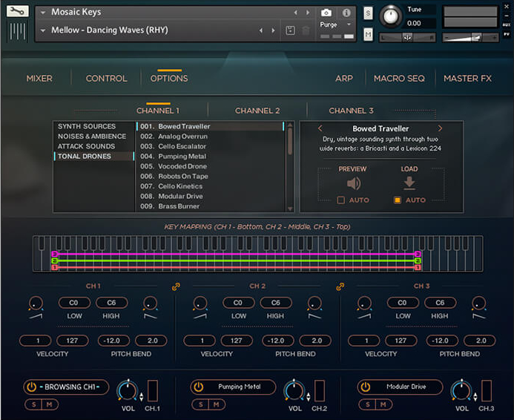The image size is (514, 420).
Task: Enable the Preview AUTO checkbox
Action: pos(341,200)
